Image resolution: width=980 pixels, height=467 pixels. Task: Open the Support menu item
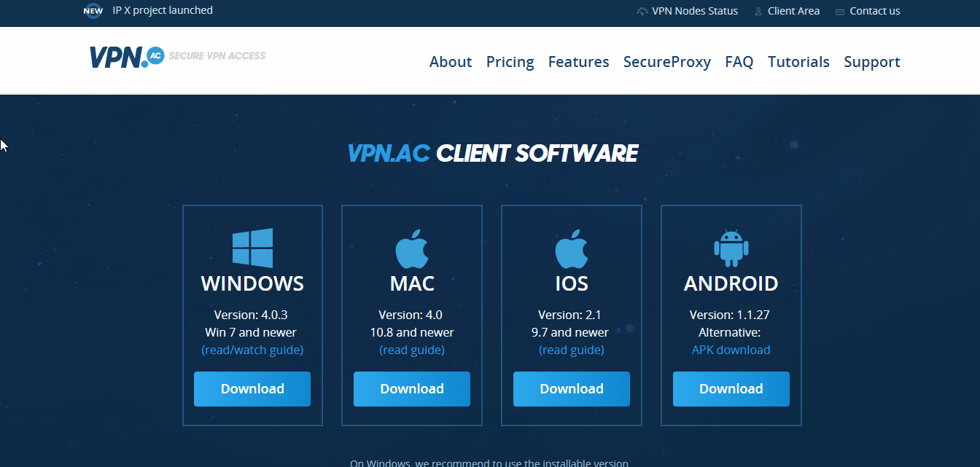[x=872, y=62]
